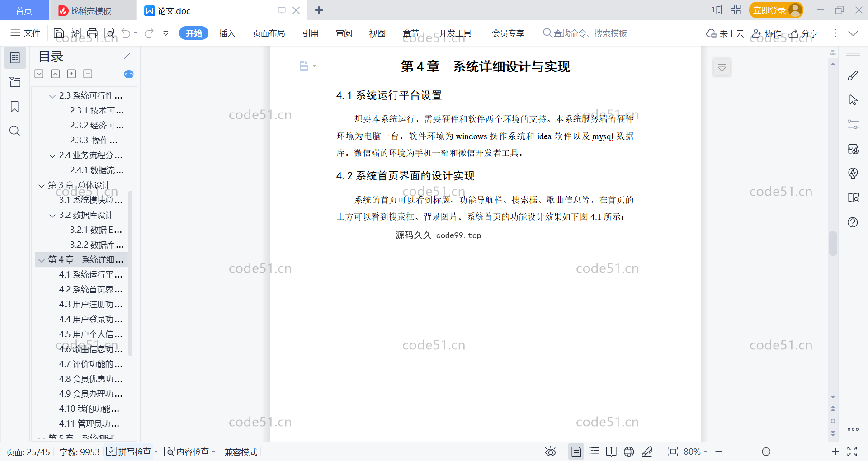
Task: Click the zoom slider handle
Action: [766, 452]
